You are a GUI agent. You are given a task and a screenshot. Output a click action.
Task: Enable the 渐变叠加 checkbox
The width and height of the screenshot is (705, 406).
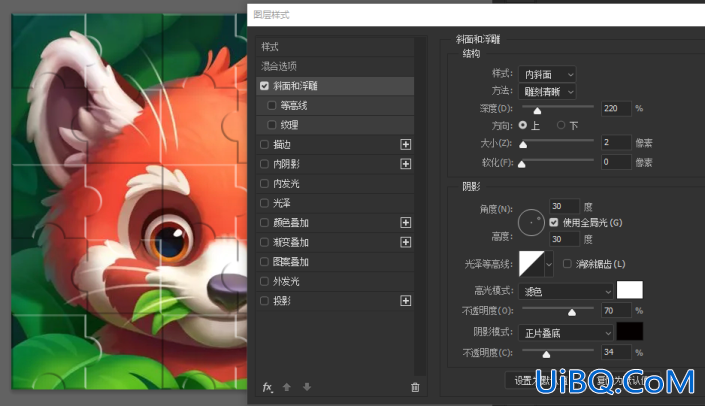264,242
